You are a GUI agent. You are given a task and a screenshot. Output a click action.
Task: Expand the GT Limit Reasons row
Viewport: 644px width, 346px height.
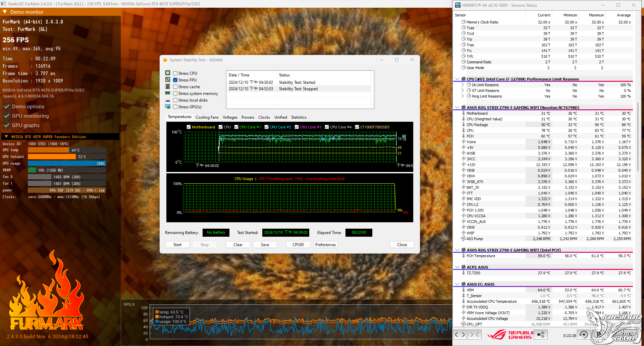pos(463,91)
